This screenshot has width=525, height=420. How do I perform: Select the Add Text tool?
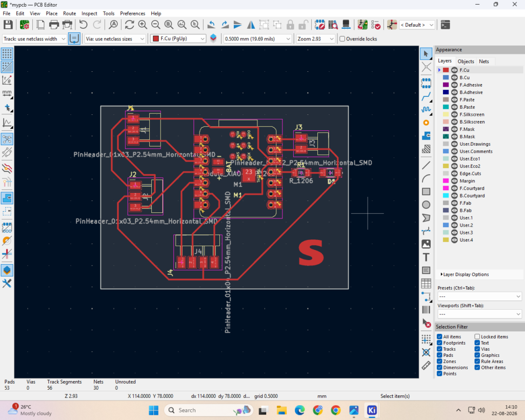[426, 257]
